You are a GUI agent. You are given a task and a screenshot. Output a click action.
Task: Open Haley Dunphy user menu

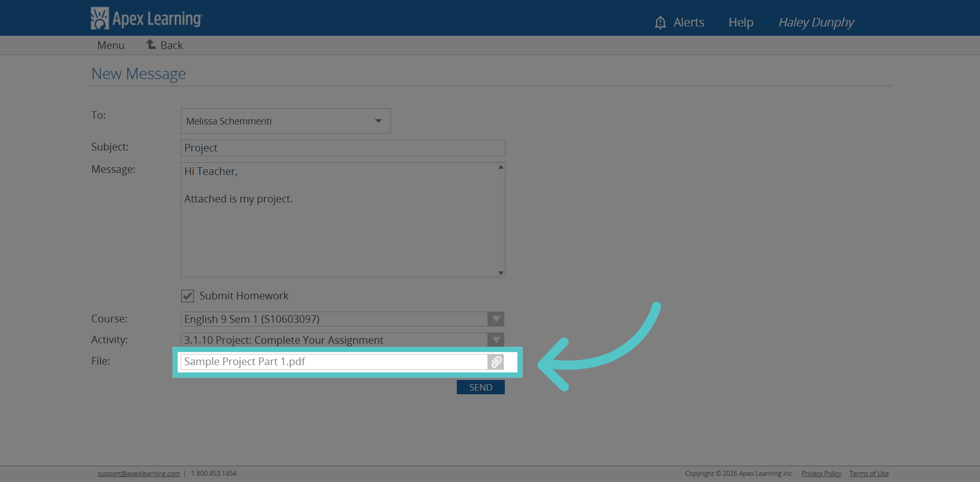click(816, 22)
